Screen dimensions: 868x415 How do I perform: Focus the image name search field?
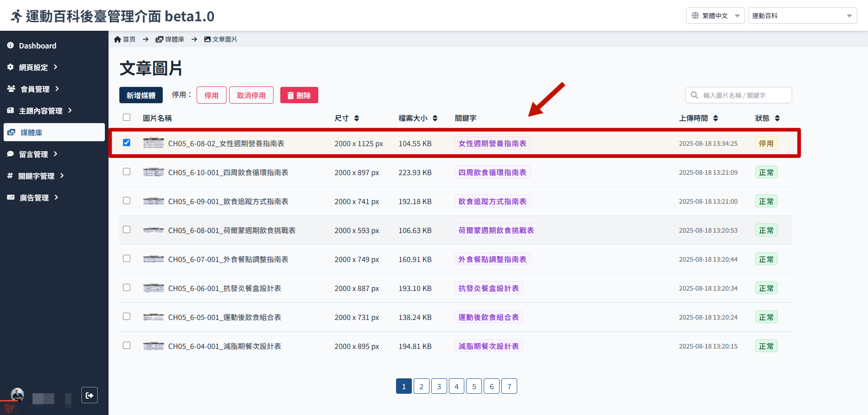coord(739,95)
